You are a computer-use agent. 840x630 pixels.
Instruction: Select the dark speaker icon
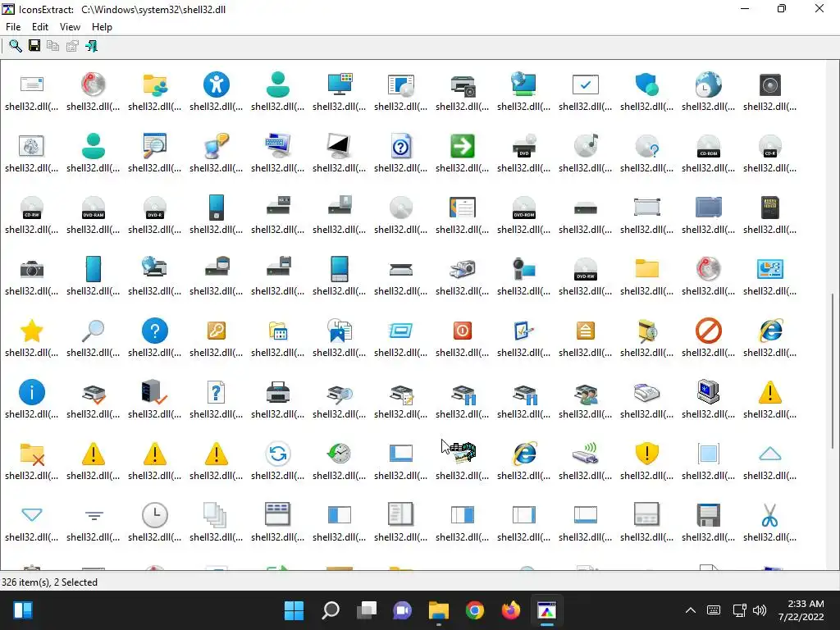[769, 84]
